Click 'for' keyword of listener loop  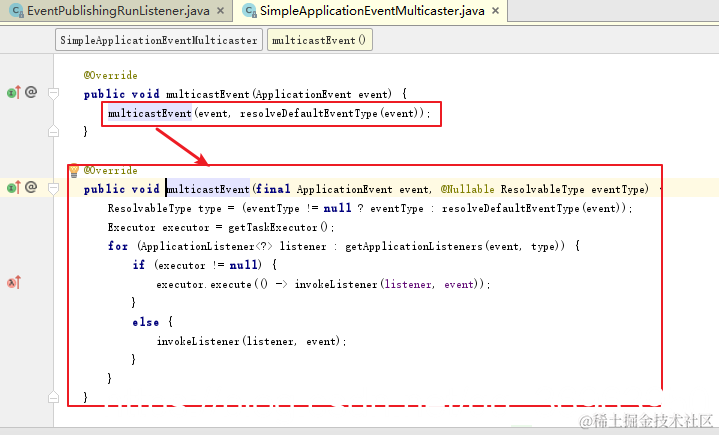(118, 246)
